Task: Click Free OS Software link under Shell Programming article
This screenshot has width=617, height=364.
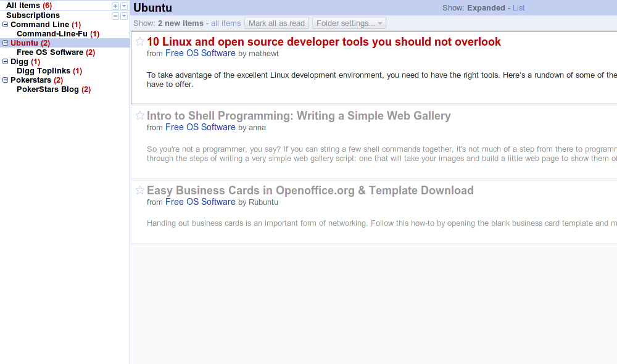Action: point(201,127)
